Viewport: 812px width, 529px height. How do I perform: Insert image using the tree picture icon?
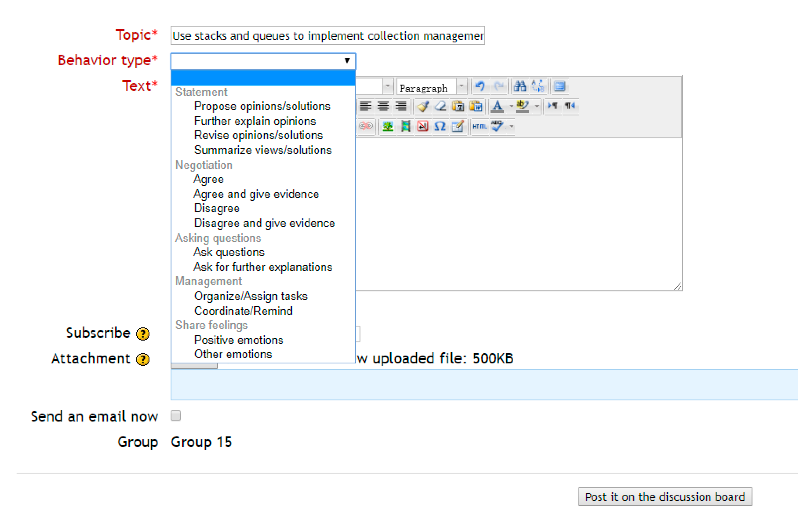[x=388, y=127]
